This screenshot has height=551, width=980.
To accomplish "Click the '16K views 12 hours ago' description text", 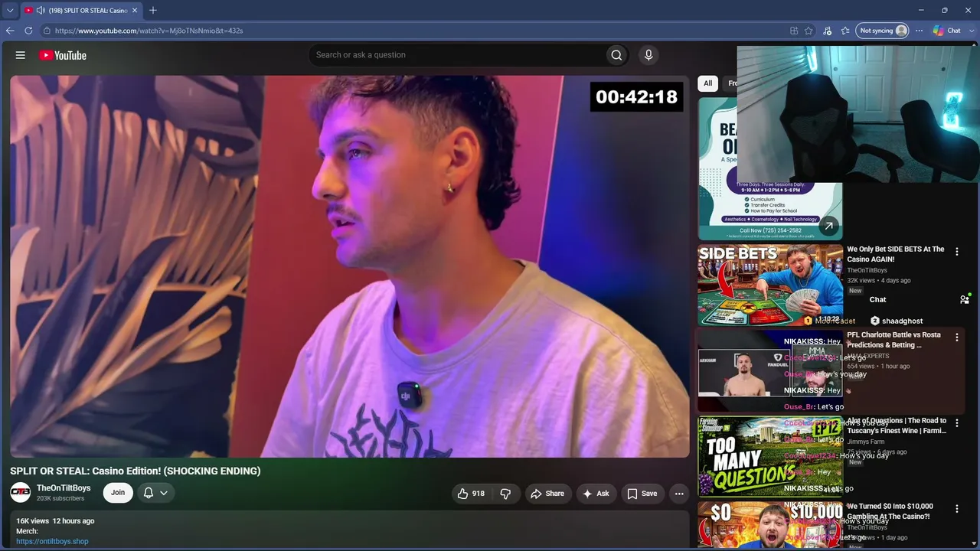I will coord(55,521).
